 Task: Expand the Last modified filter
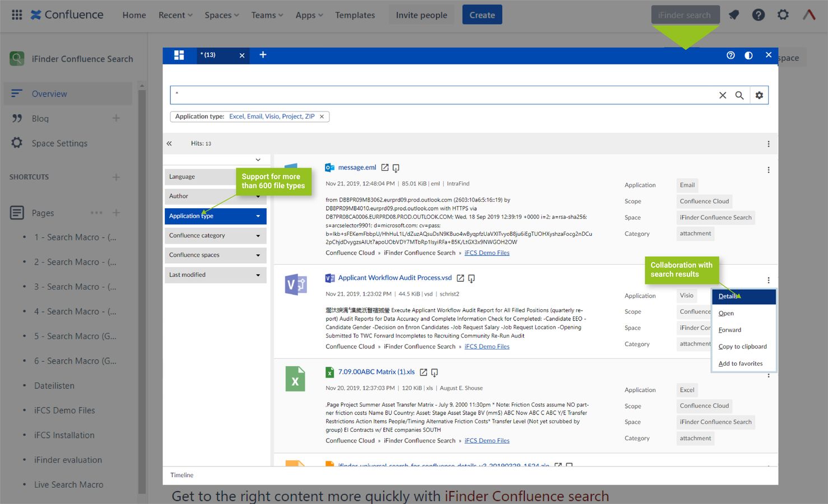coord(216,275)
